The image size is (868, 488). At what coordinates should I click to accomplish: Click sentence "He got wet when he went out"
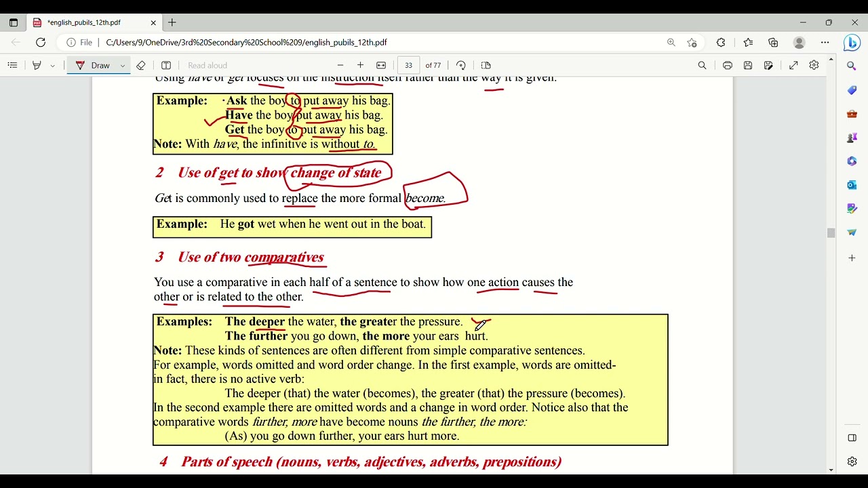[x=323, y=224]
